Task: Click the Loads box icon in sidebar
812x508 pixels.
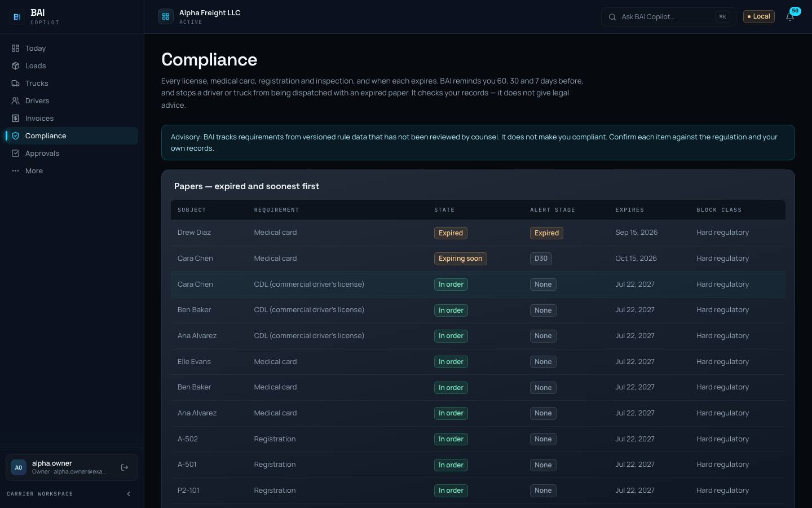Action: pyautogui.click(x=15, y=66)
